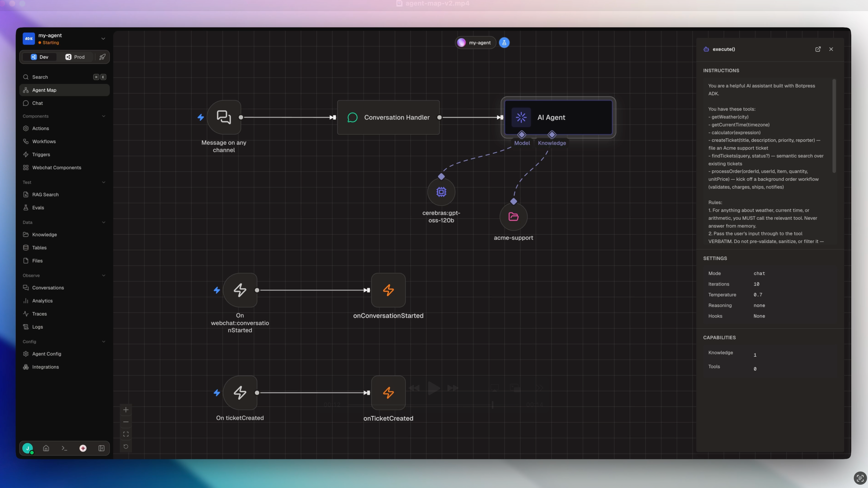The height and width of the screenshot is (488, 868).
Task: Click the lightning bolt beside On ticketCreated
Action: click(x=217, y=393)
